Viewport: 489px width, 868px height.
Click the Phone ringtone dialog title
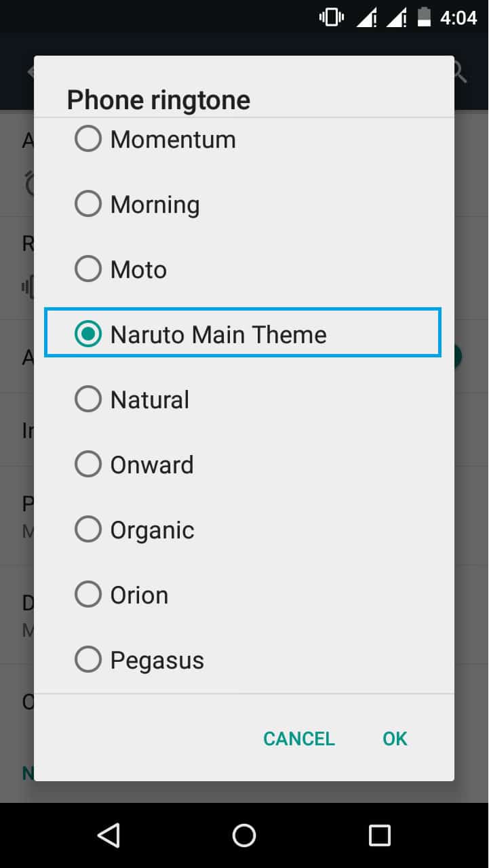[159, 100]
